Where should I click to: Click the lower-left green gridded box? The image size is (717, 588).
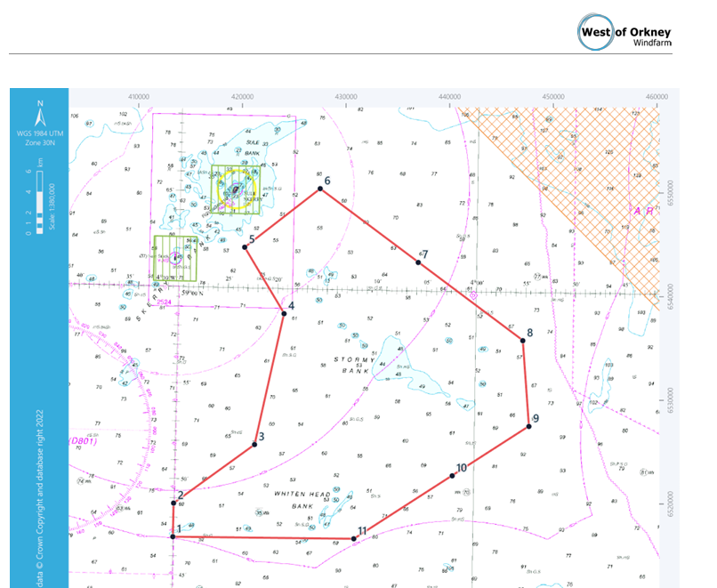tap(175, 259)
